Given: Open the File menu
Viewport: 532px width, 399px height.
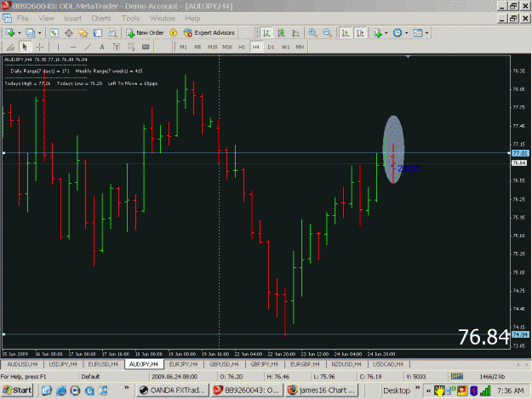Looking at the screenshot, I should 23,19.
